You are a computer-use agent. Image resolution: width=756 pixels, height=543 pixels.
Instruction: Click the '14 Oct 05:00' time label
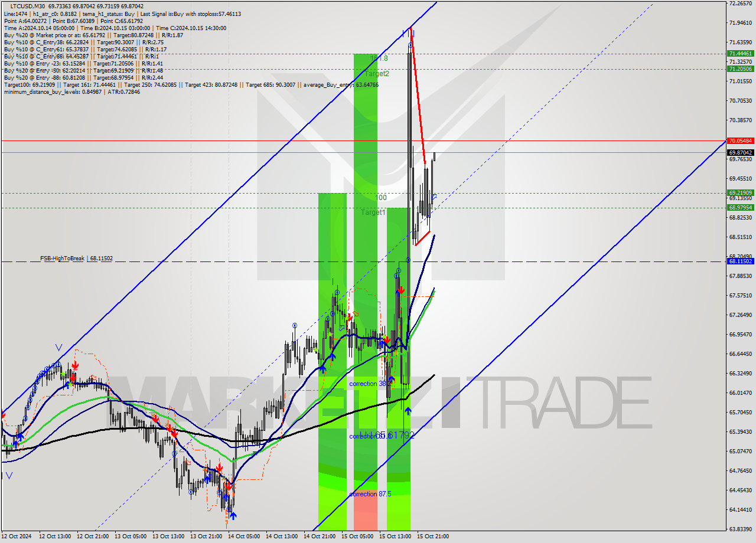click(x=244, y=537)
